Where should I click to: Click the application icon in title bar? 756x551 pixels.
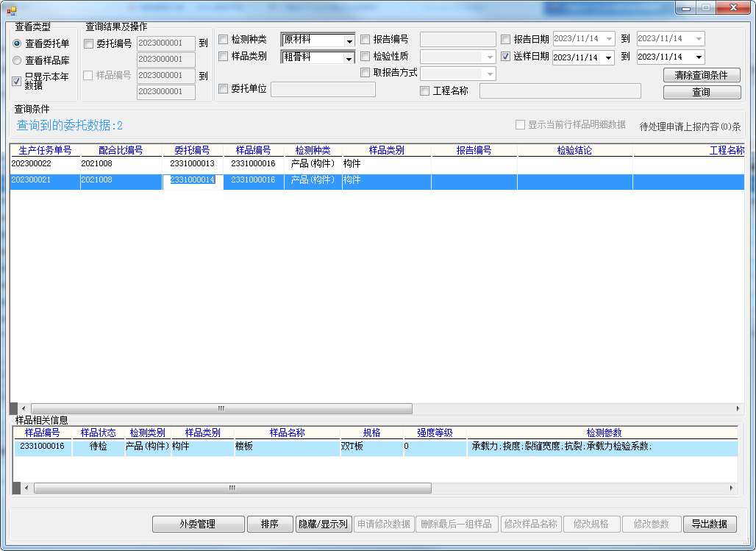pyautogui.click(x=11, y=9)
